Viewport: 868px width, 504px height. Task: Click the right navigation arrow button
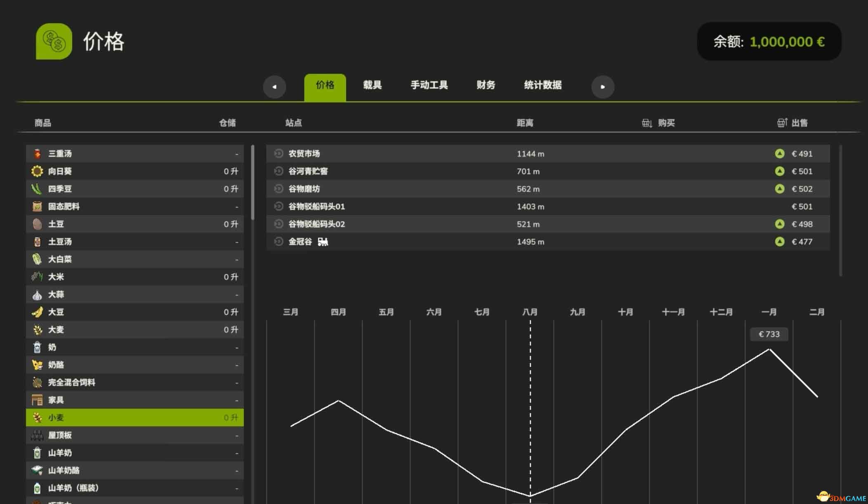602,86
